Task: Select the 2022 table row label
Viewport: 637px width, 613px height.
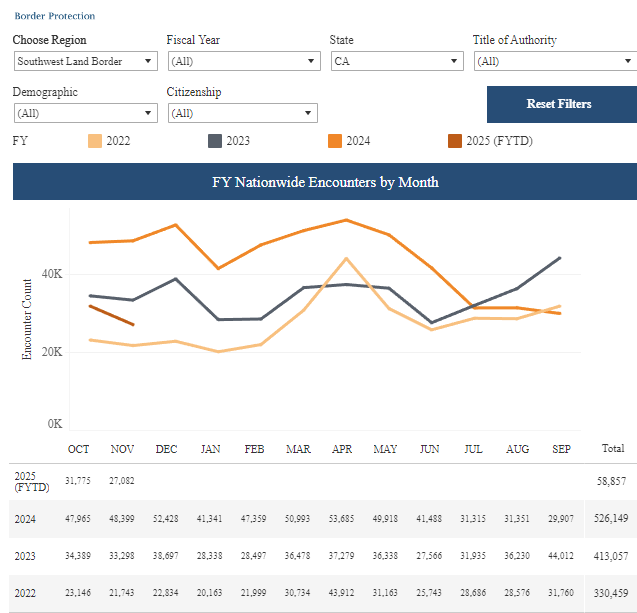Action: point(25,594)
